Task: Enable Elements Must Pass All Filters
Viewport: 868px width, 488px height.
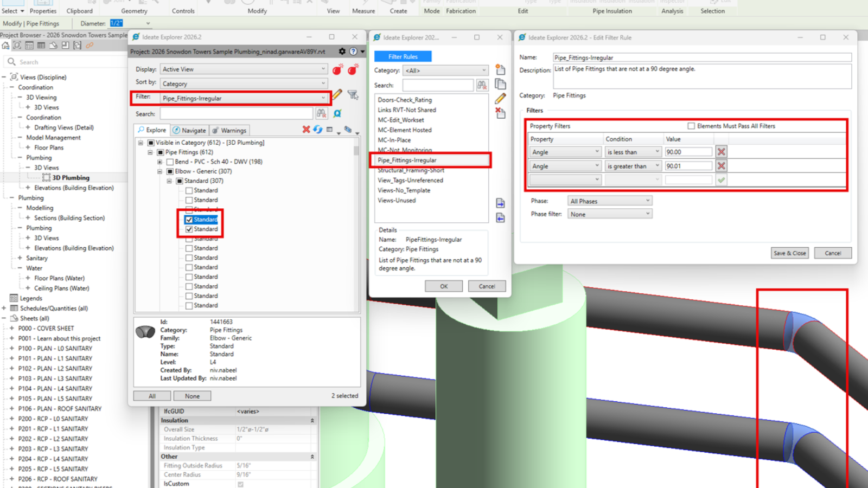Action: pos(692,126)
